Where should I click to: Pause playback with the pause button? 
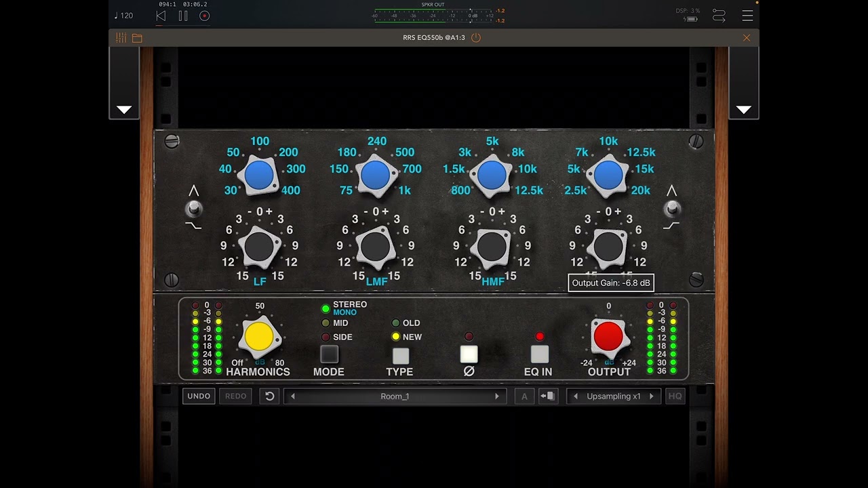pyautogui.click(x=183, y=16)
